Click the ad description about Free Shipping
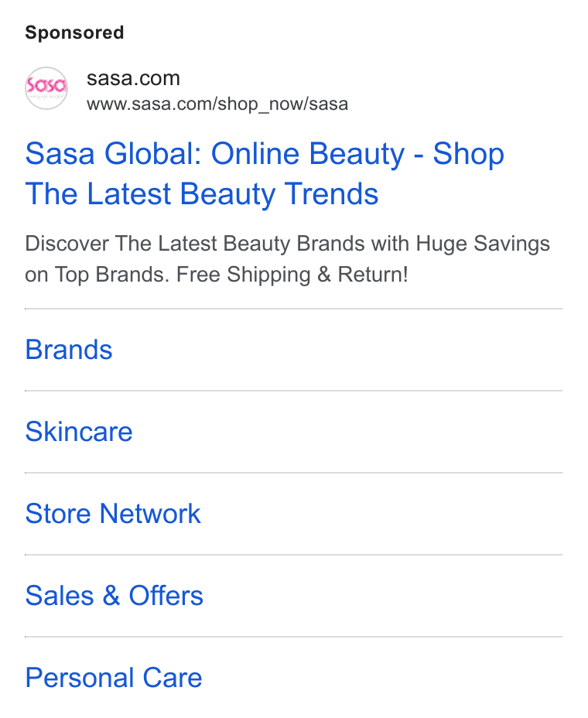 tap(288, 259)
